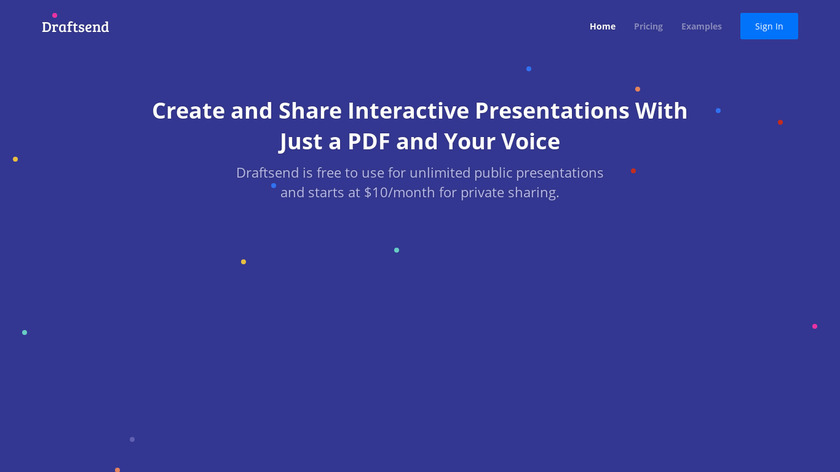Go to the Pricing page
The width and height of the screenshot is (840, 472).
tap(648, 26)
